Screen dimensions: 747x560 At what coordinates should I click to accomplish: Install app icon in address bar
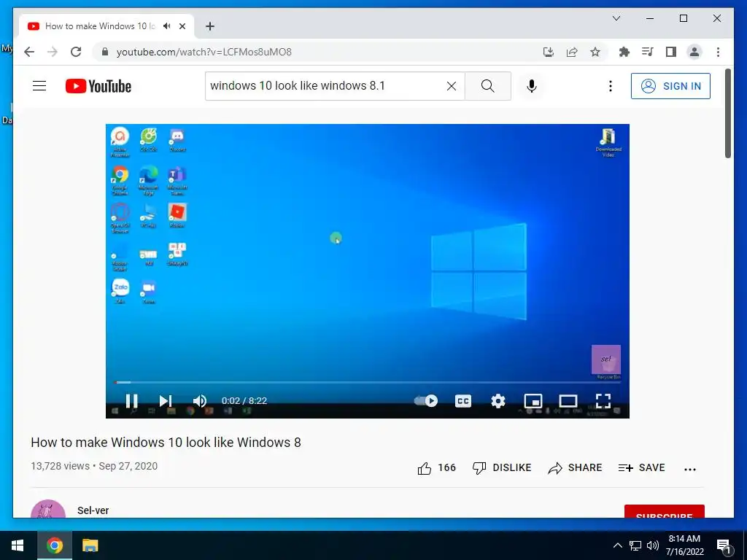pos(549,52)
